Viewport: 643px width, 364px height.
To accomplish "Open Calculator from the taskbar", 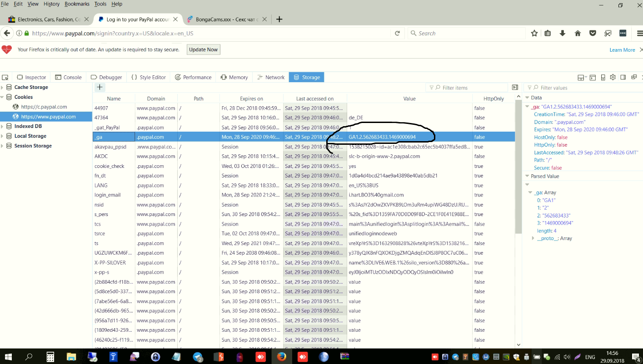I will (50, 357).
